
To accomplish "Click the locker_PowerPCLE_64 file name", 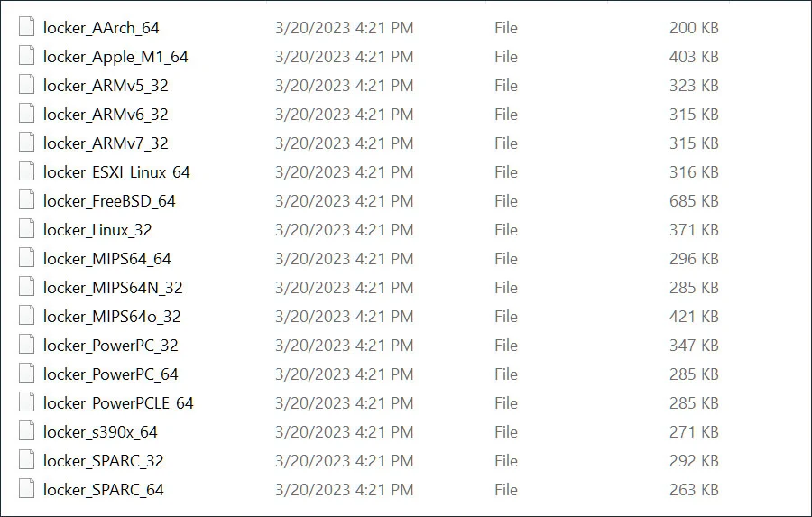I will click(x=118, y=403).
